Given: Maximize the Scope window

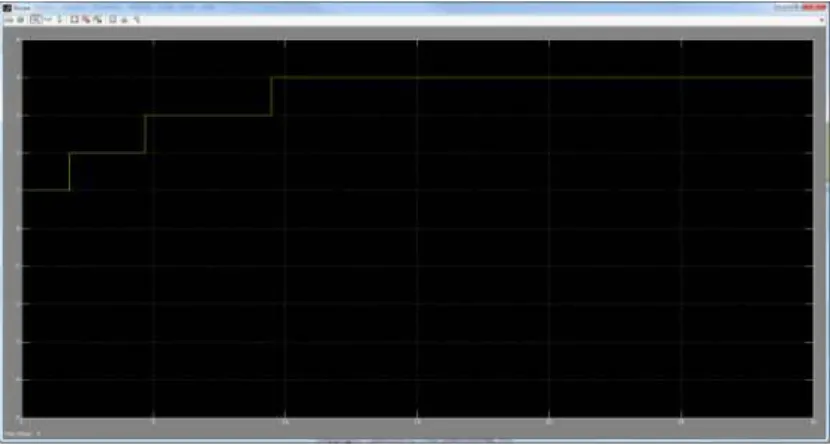Looking at the screenshot, I should (795, 7).
